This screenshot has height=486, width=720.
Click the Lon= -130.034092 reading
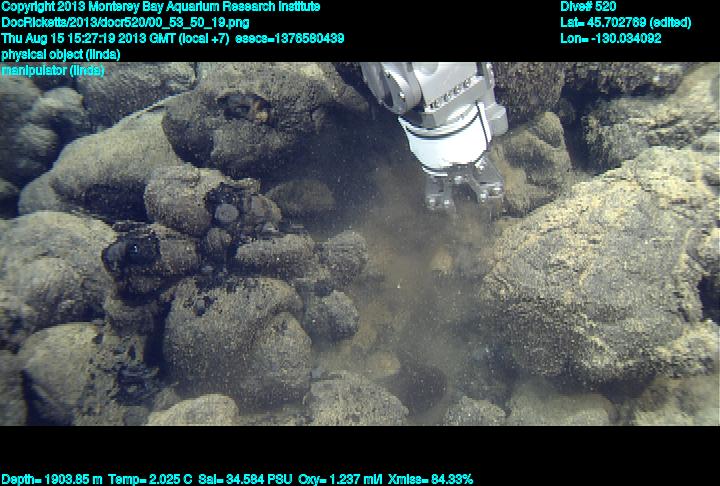611,38
